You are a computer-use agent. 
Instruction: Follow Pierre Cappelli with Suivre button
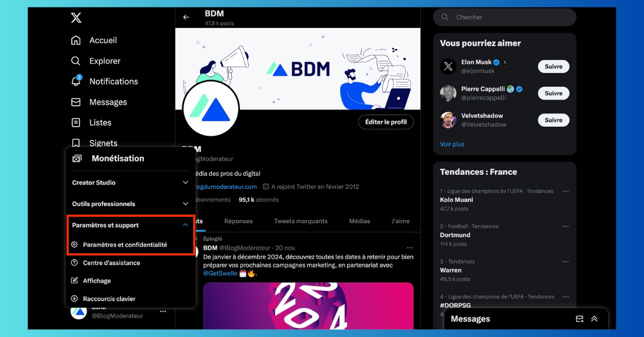click(553, 93)
